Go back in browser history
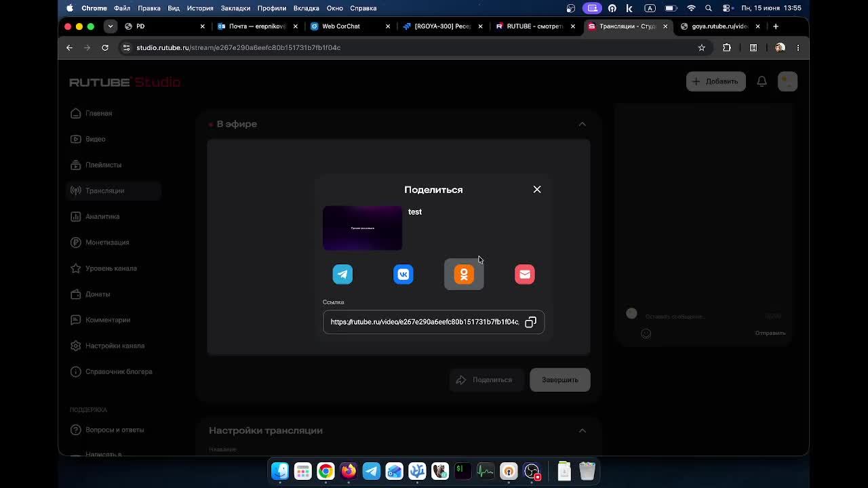The image size is (868, 488). [x=69, y=47]
